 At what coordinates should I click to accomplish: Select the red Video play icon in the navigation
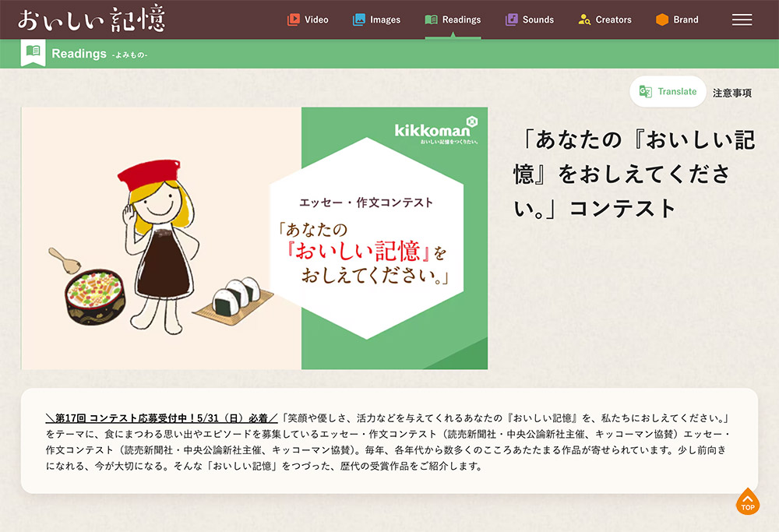pos(294,19)
